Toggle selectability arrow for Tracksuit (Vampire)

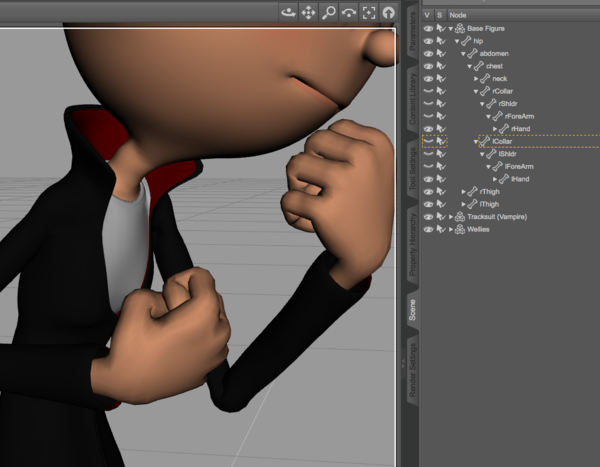[441, 217]
